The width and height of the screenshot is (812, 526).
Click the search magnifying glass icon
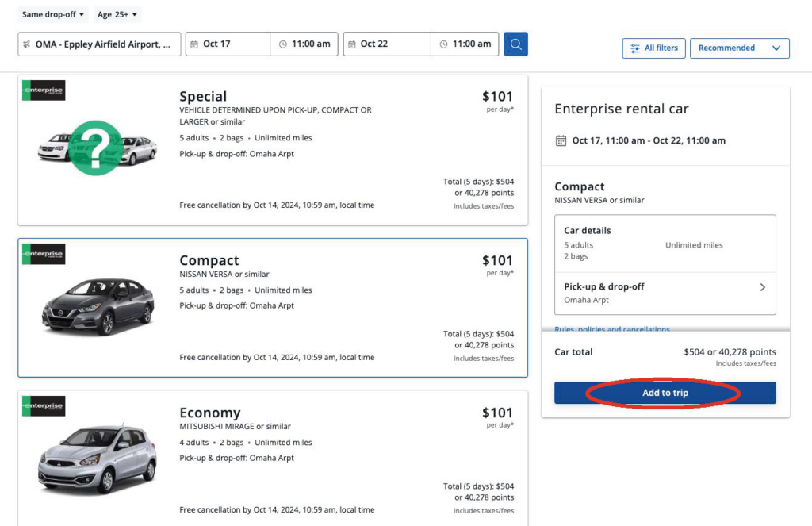515,44
